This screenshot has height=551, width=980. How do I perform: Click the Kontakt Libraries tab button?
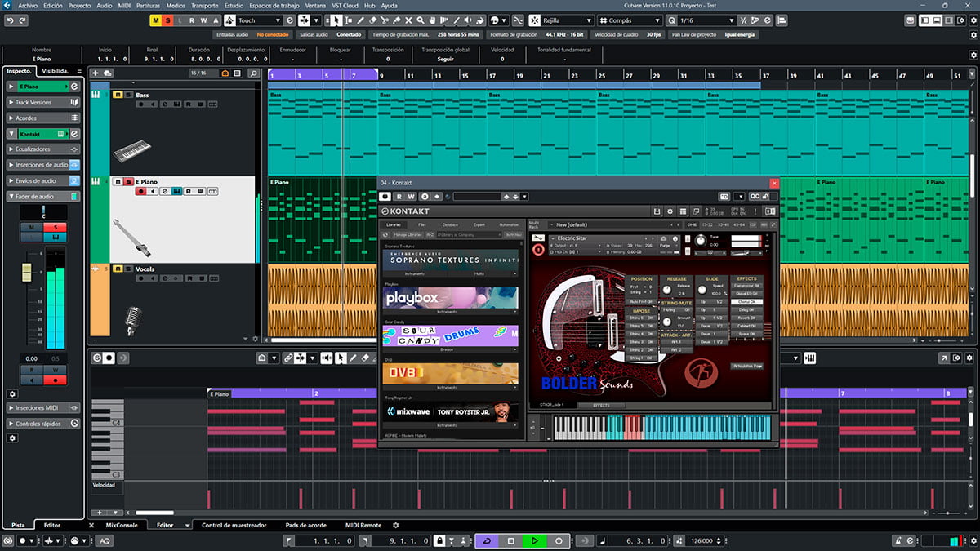click(x=394, y=224)
